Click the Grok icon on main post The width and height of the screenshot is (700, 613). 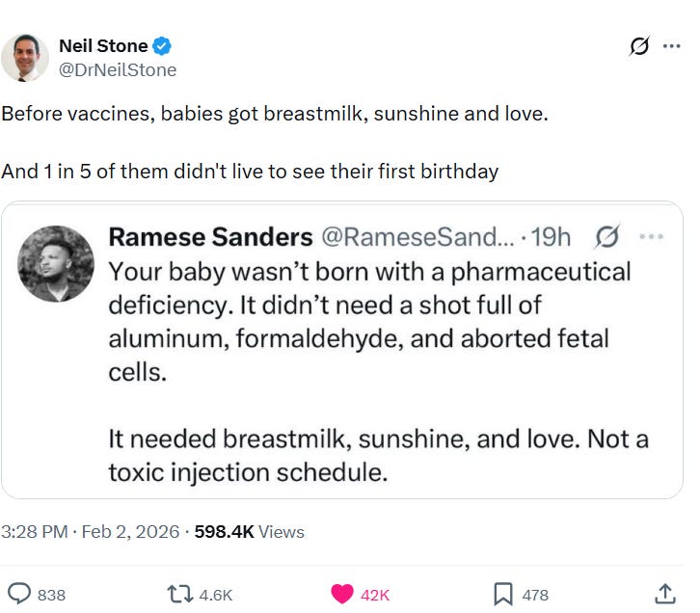coord(637,47)
